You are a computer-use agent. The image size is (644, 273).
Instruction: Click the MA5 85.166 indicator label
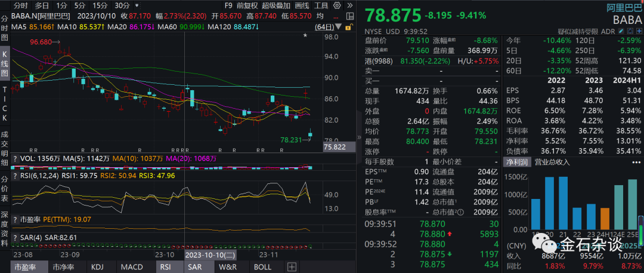[33, 27]
